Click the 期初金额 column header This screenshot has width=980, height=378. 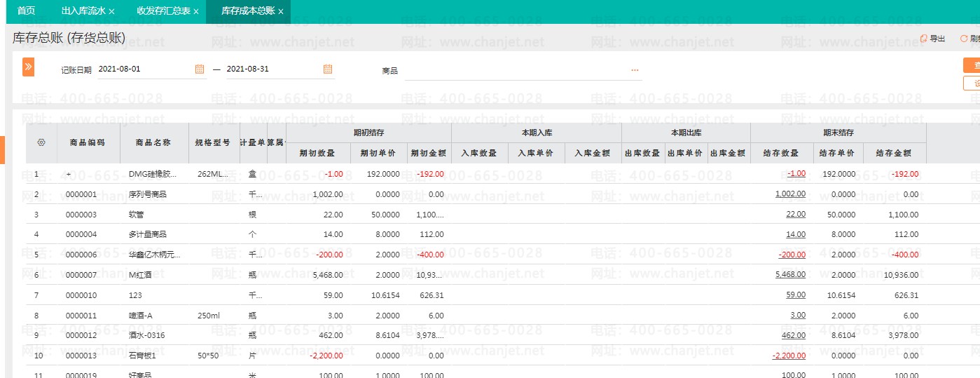coord(429,152)
